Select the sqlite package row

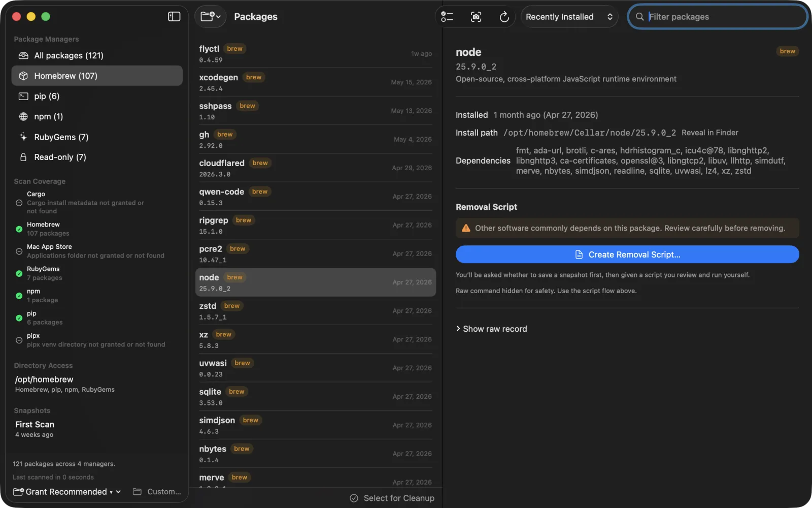point(316,397)
